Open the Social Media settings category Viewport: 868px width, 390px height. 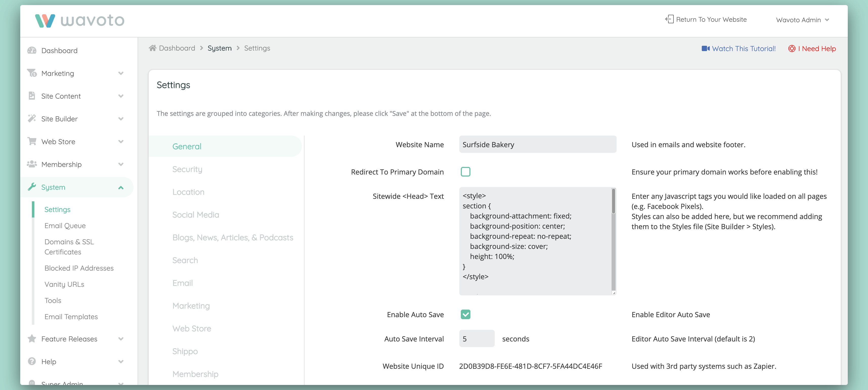196,215
